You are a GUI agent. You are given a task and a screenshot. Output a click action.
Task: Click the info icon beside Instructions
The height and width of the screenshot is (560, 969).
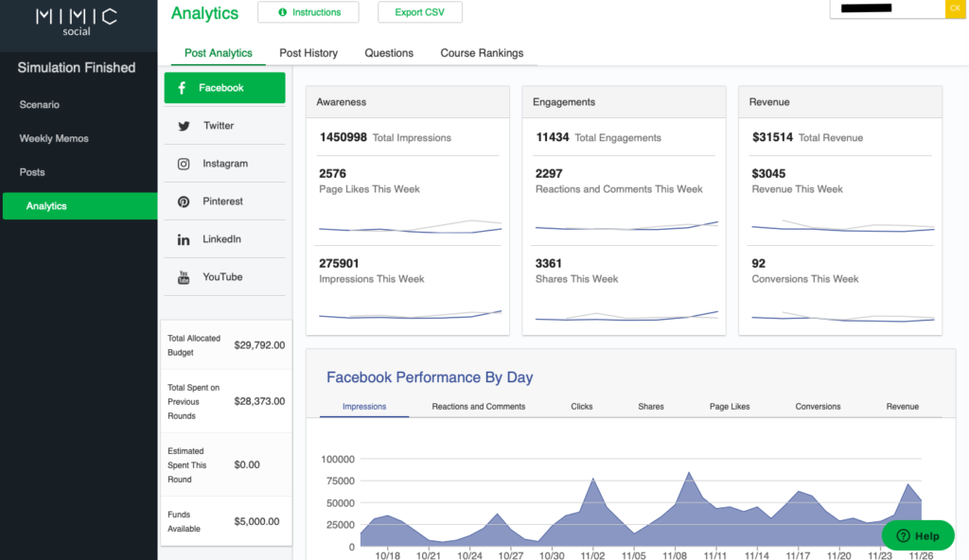pos(282,12)
